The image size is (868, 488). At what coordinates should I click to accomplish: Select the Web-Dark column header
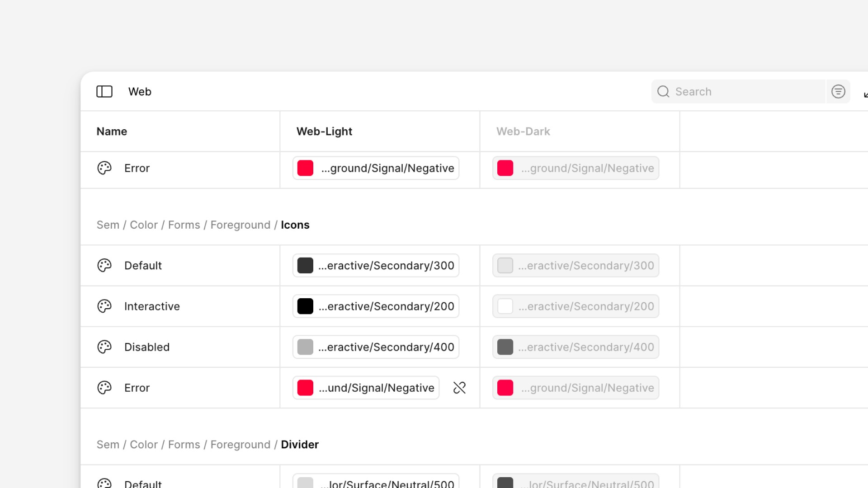tap(523, 131)
